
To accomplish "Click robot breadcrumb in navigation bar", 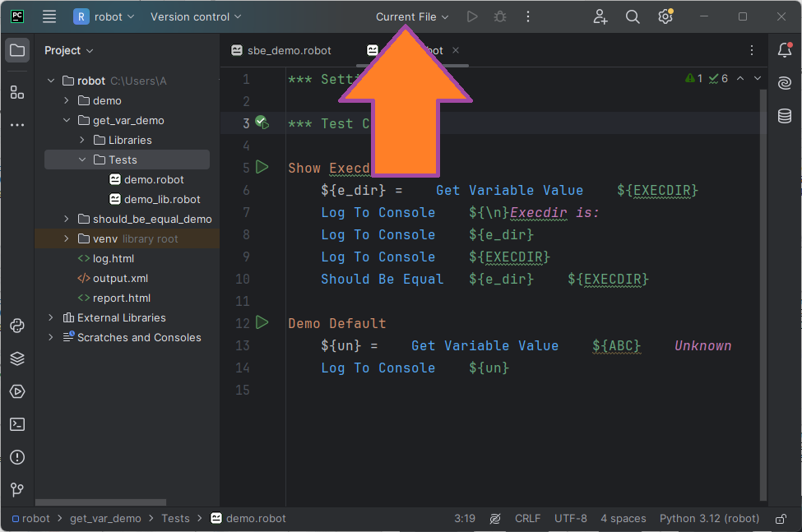I will 31,519.
